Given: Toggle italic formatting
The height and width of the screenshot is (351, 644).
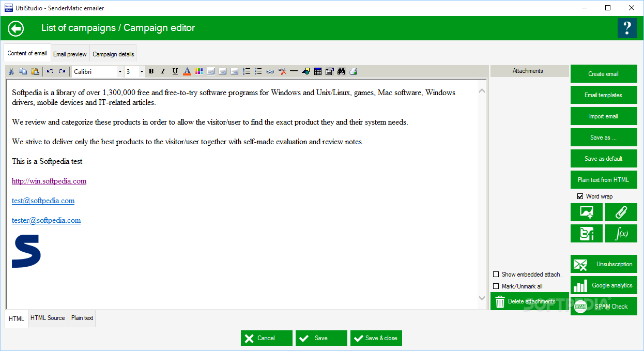Looking at the screenshot, I should [x=163, y=71].
